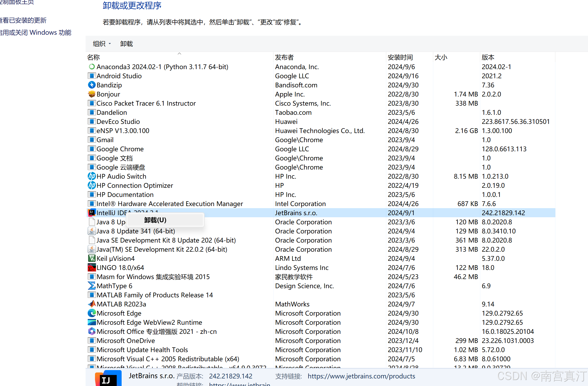Sort programs by 安装时间 column
This screenshot has width=588, height=386.
coord(400,57)
